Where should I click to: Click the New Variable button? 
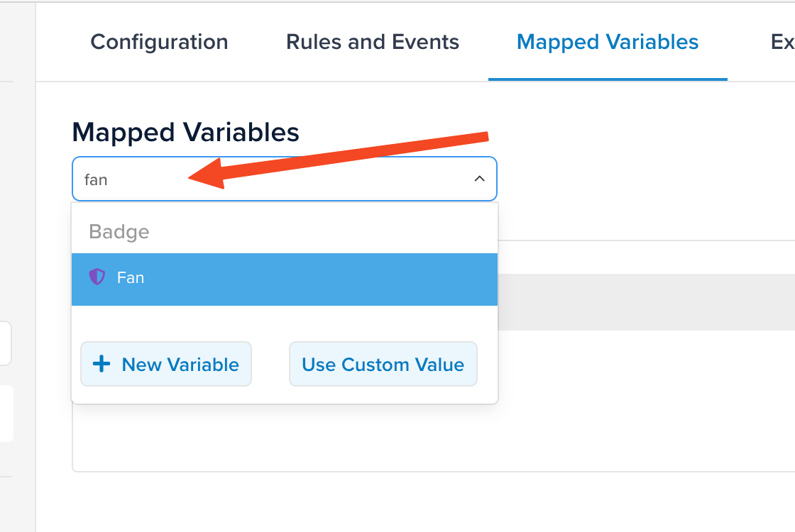[x=166, y=365]
